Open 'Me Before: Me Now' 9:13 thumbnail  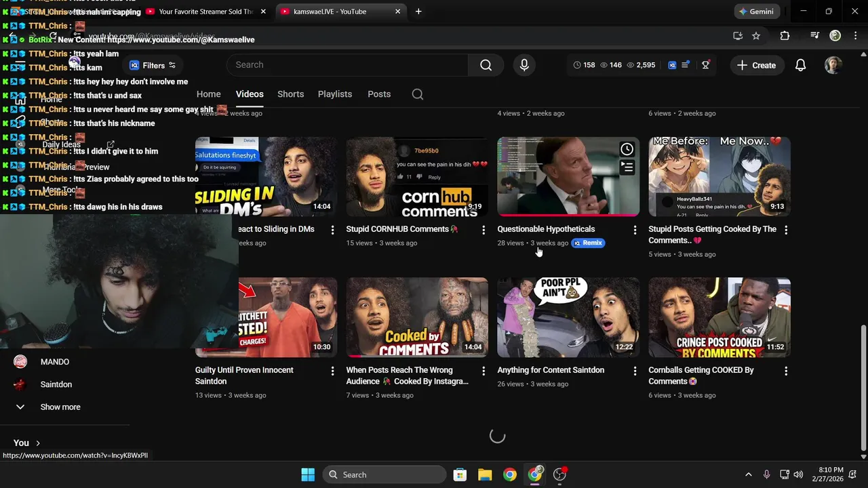point(719,176)
